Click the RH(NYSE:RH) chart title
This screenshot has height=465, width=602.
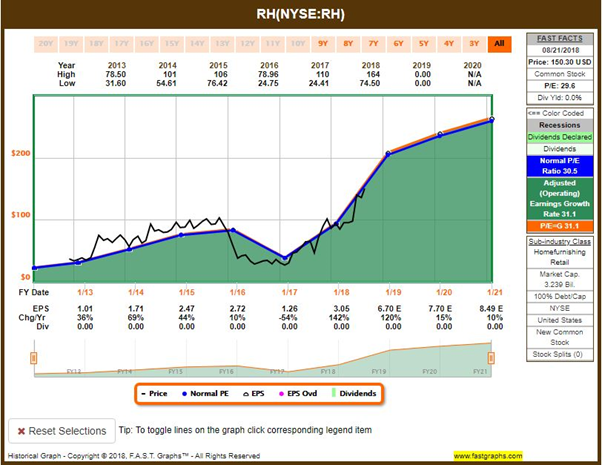pyautogui.click(x=301, y=14)
